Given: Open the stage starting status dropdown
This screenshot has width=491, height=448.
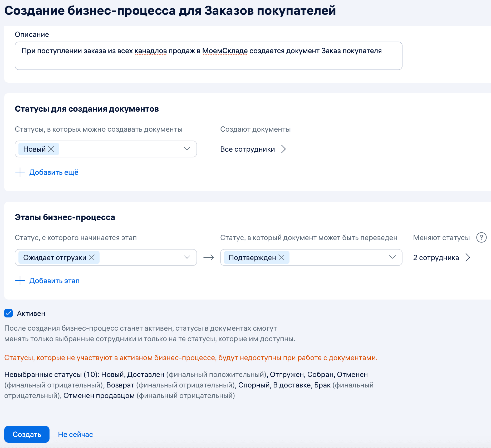Looking at the screenshot, I should (187, 257).
